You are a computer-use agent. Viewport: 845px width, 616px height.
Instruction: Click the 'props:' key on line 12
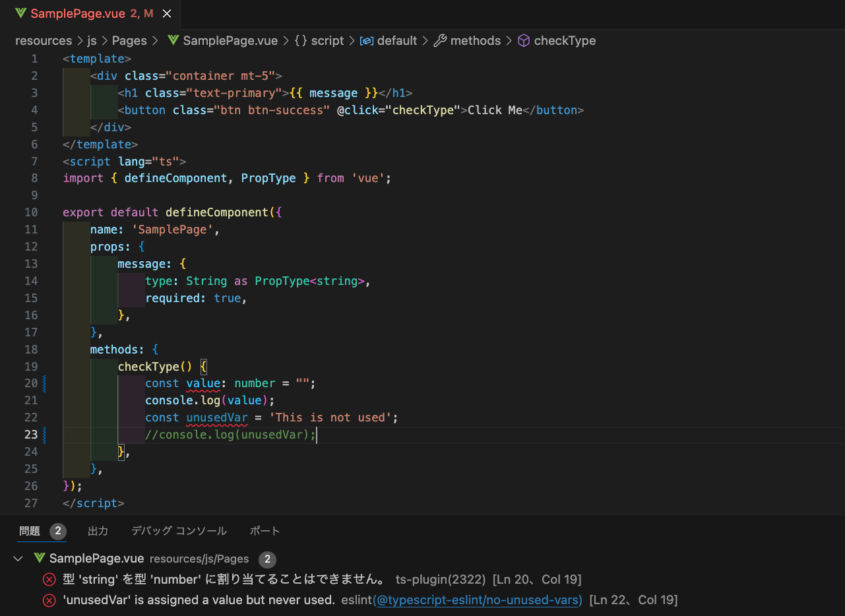tap(111, 247)
